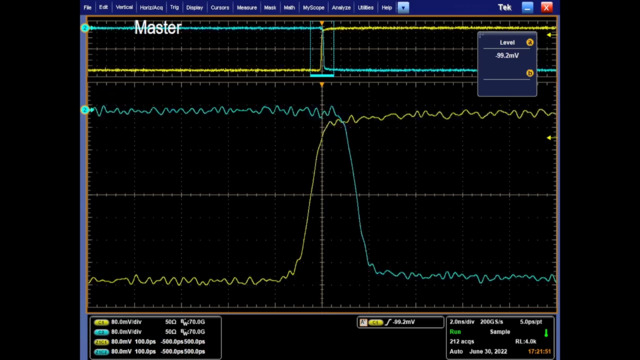Click the trigger source C1 badge
Screen dimensions: 640x360
376,322
